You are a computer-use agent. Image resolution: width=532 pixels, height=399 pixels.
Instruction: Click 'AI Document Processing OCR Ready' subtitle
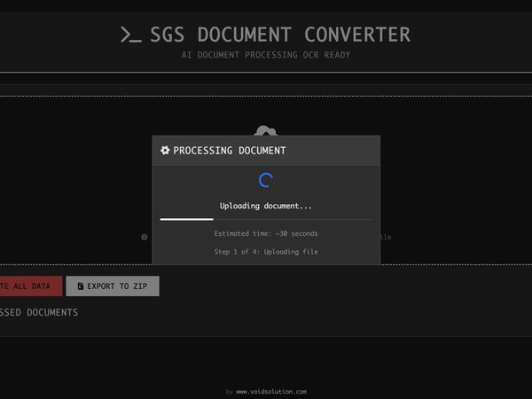click(266, 55)
